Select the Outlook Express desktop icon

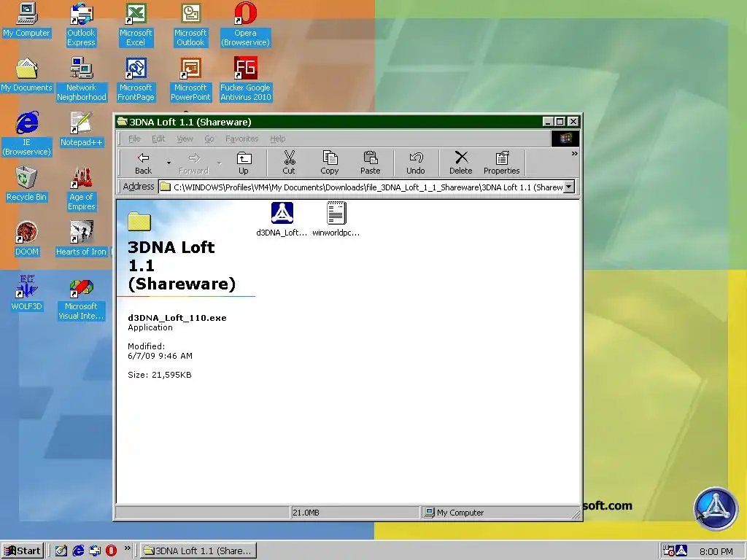coord(81,25)
